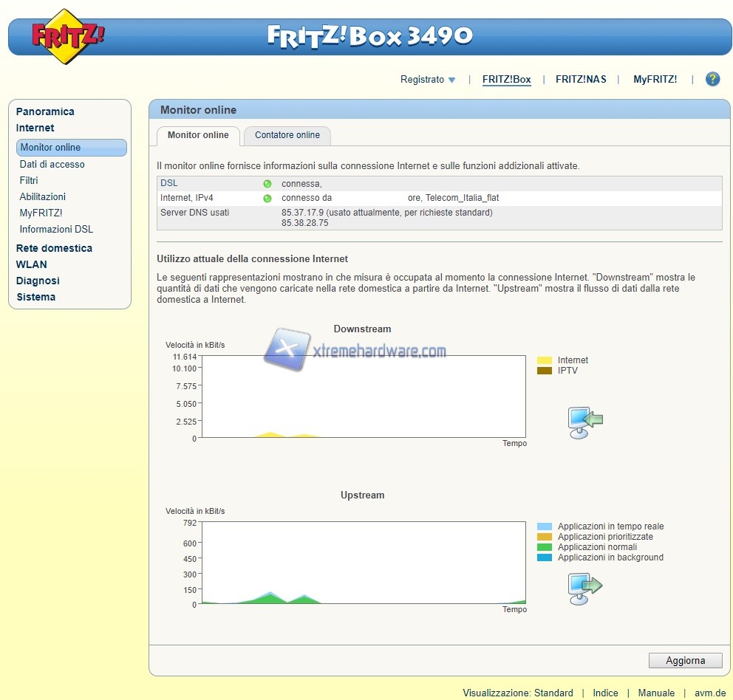
Task: Click the FRITZ! logo in header
Action: [67, 36]
